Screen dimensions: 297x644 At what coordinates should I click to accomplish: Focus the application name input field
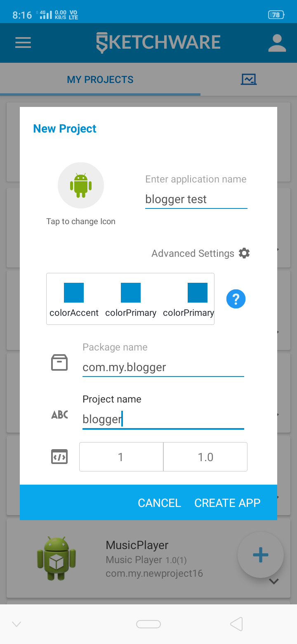pyautogui.click(x=196, y=199)
